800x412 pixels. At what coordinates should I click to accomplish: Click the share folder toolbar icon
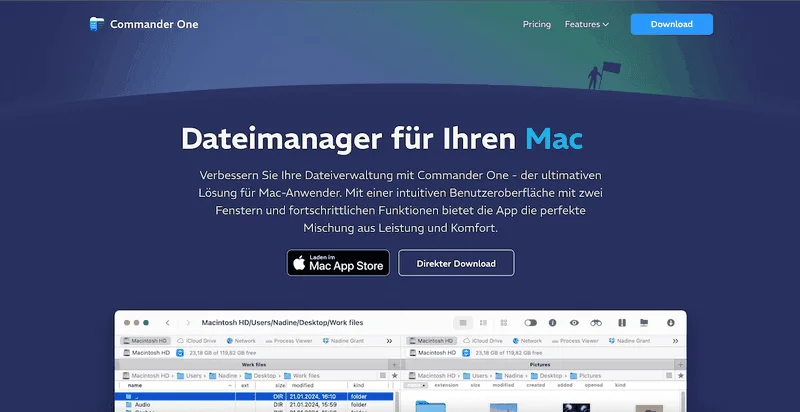click(644, 323)
